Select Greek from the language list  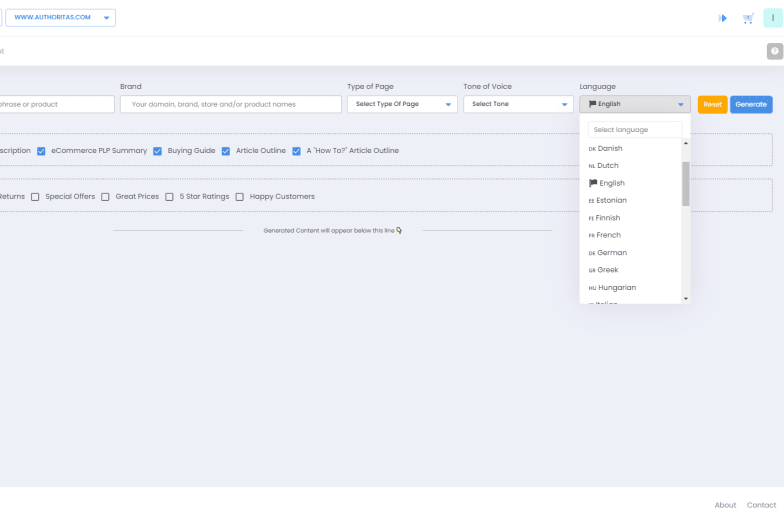click(630, 270)
